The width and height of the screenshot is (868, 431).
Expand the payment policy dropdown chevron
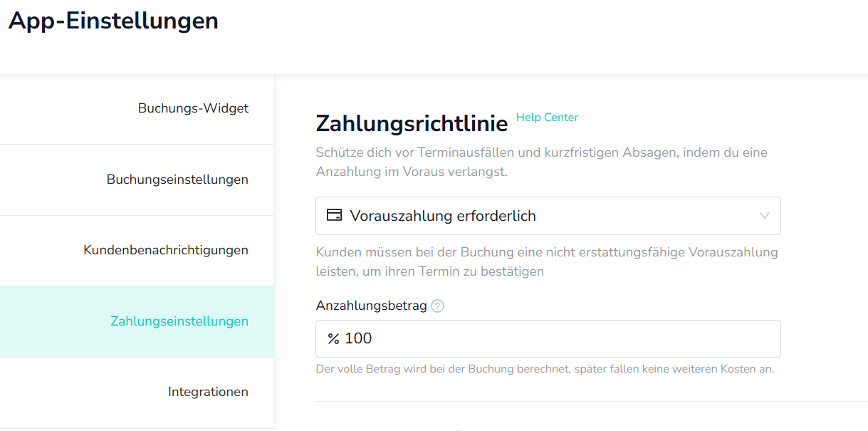(x=765, y=216)
